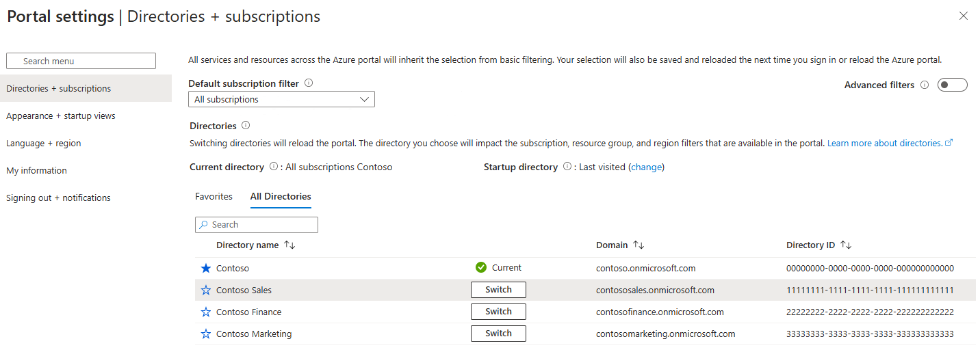Viewport: 980px width, 352px height.
Task: Favorite the Contoso Sales directory star
Action: click(206, 290)
